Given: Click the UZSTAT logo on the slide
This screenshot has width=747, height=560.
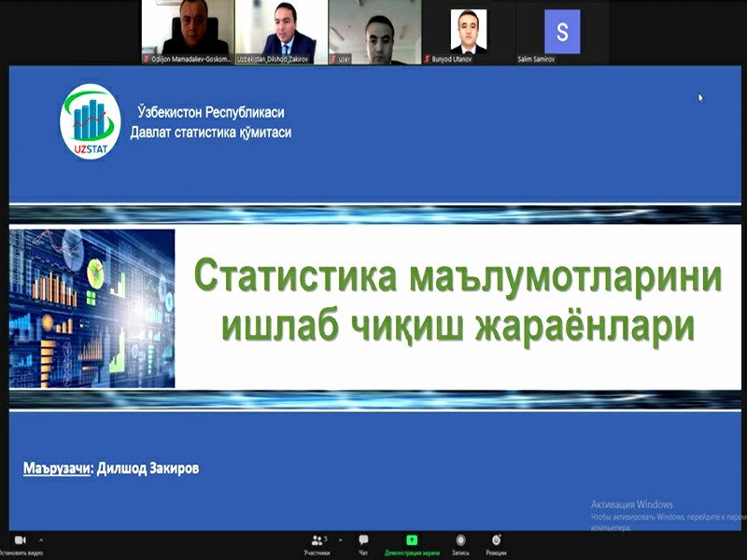Looking at the screenshot, I should point(89,125).
